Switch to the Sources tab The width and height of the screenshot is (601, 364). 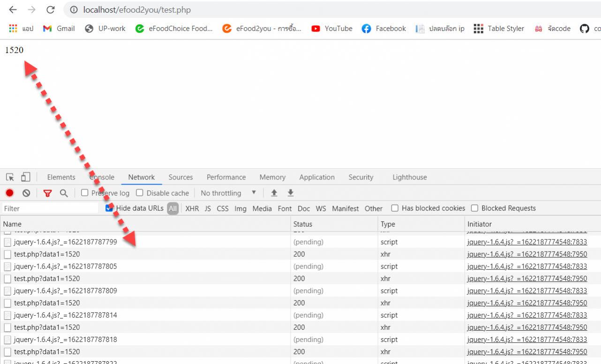point(180,177)
